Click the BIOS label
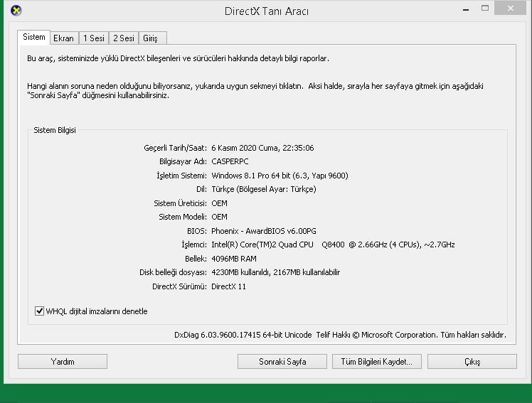532x403 pixels. tap(197, 231)
